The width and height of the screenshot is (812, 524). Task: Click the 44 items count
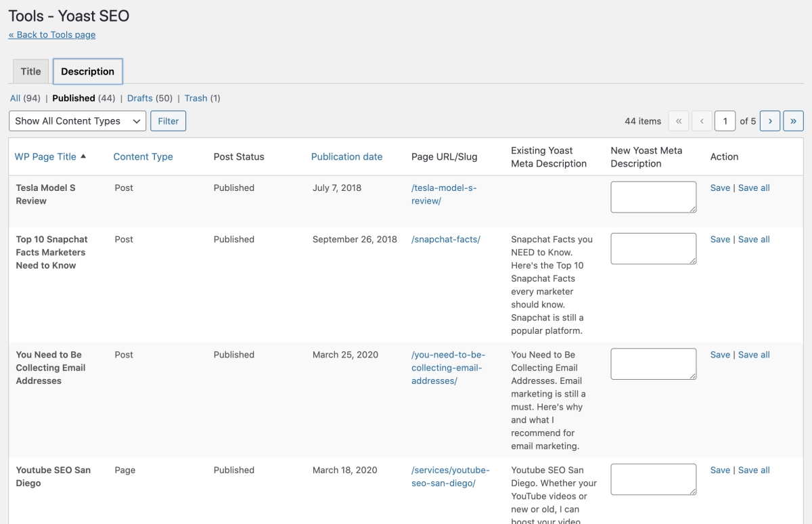pyautogui.click(x=643, y=121)
